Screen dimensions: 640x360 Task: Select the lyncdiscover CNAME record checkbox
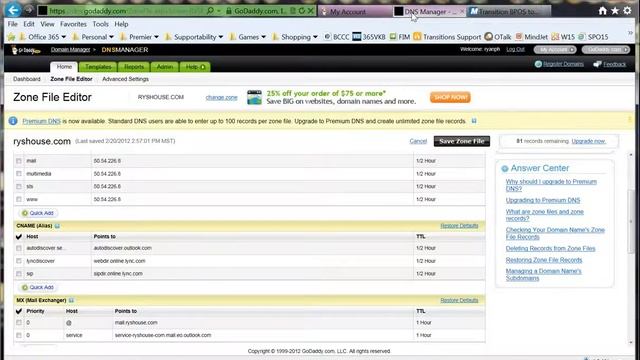coord(19,261)
